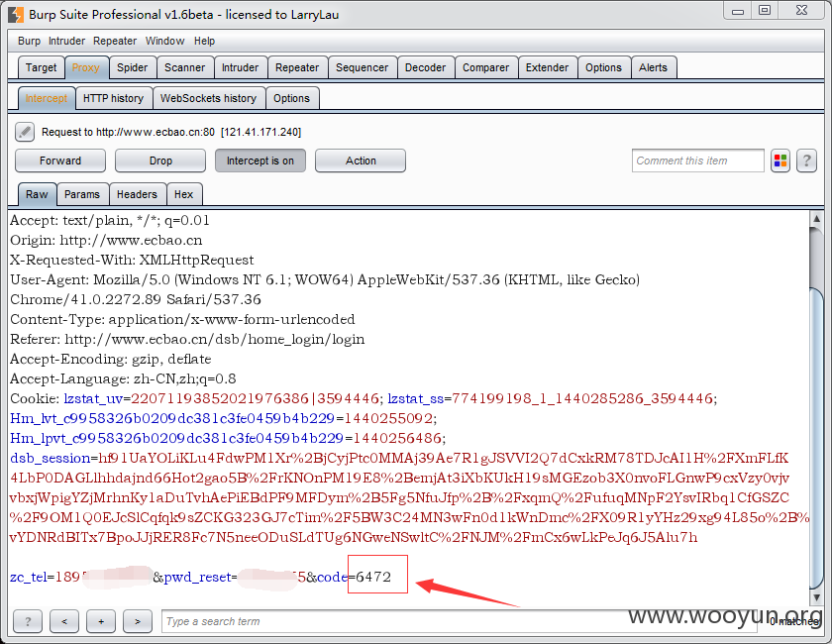Click the plus search options button

pyautogui.click(x=101, y=621)
